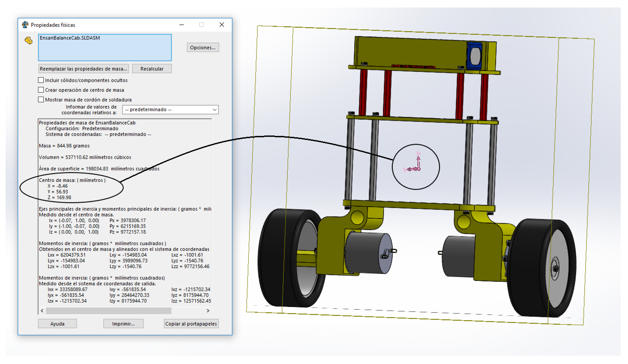Close the Propiedades físicas dialog

click(222, 25)
